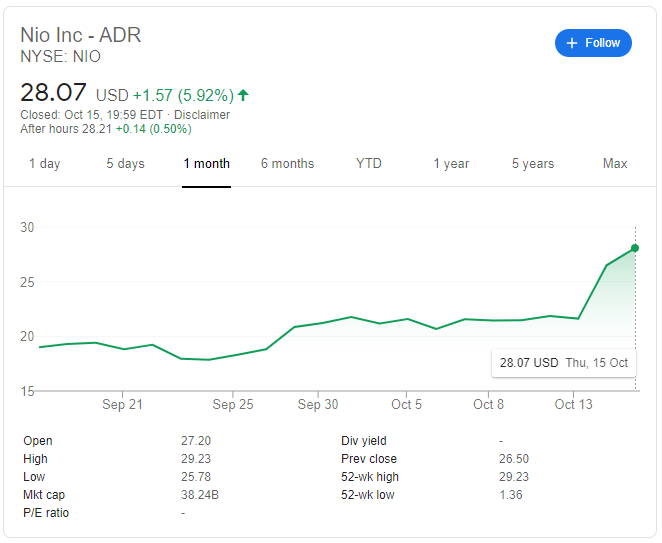The height and width of the screenshot is (543, 662).
Task: Click the Mkt cap value 38.24B
Action: point(200,495)
